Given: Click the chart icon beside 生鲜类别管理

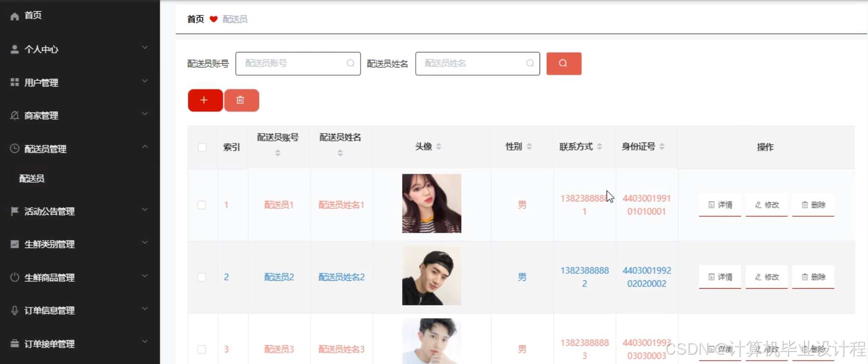Looking at the screenshot, I should click(15, 244).
